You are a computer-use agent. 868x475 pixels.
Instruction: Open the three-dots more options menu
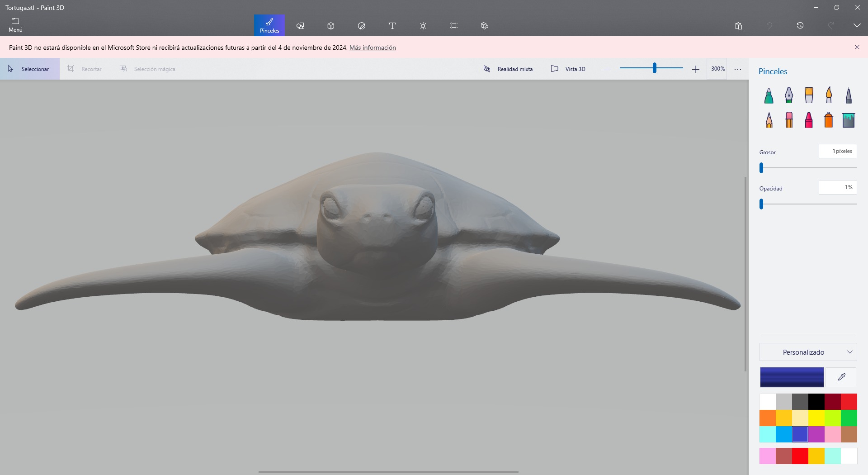[x=738, y=69]
